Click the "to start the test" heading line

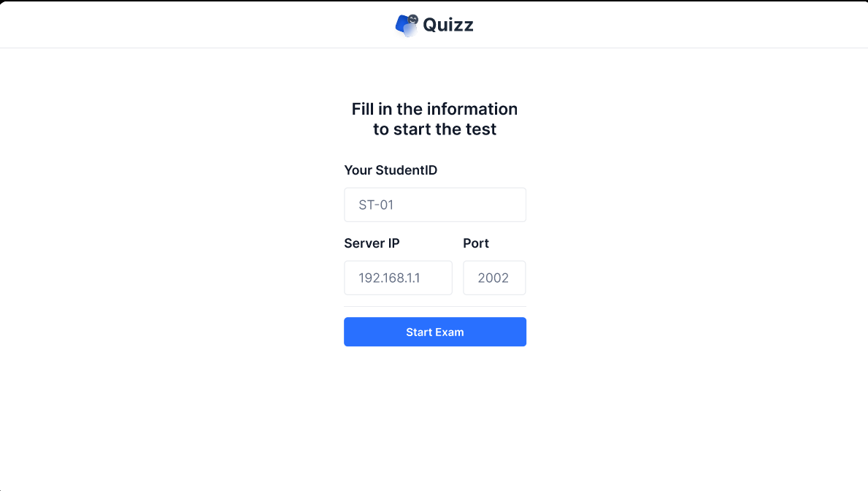[x=434, y=129]
